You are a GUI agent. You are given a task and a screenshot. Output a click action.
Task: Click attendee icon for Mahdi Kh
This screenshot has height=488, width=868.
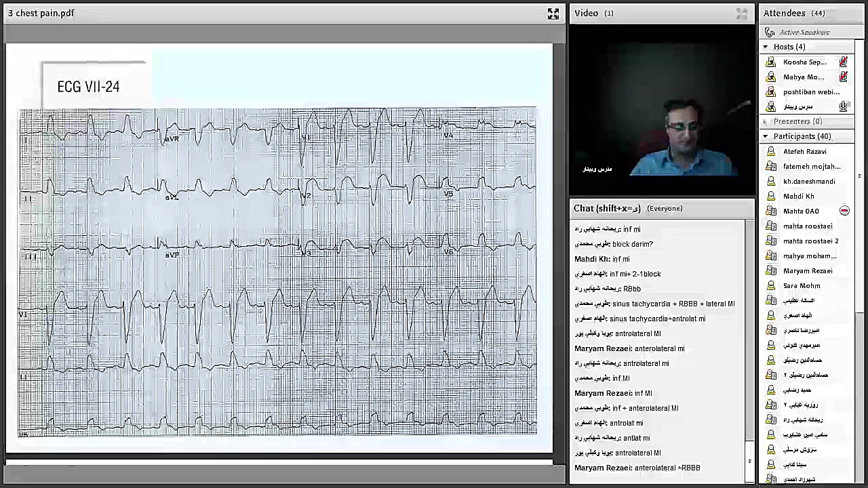[x=770, y=196]
